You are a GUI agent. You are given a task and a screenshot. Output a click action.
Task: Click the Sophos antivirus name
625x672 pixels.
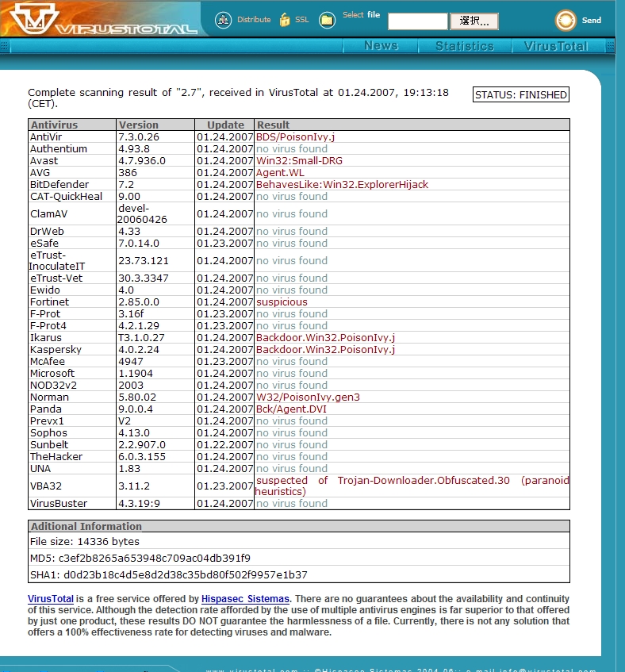pyautogui.click(x=48, y=433)
